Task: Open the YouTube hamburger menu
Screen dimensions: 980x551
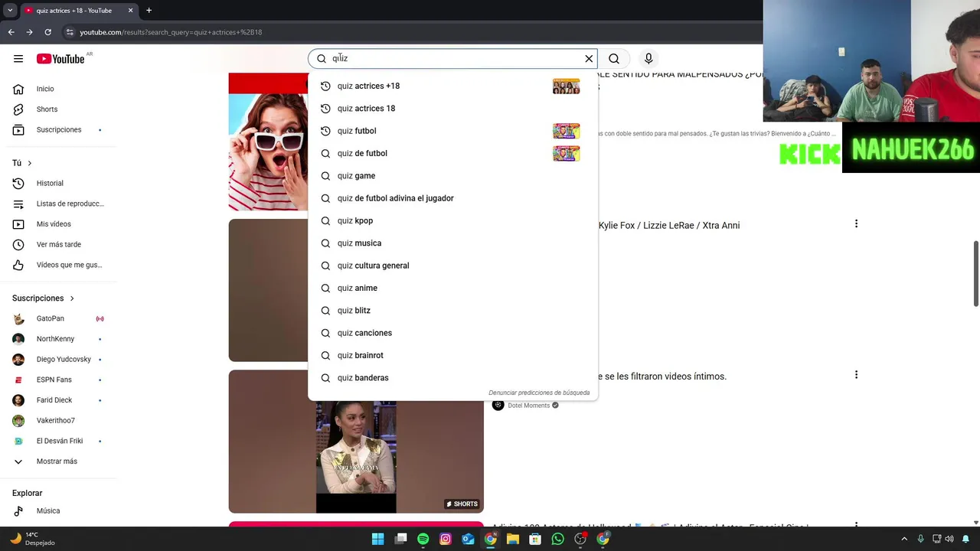Action: click(x=18, y=59)
